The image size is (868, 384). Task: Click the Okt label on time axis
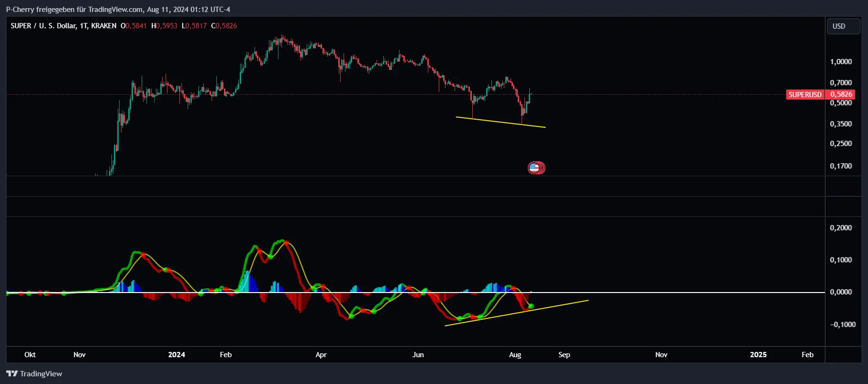click(x=30, y=355)
